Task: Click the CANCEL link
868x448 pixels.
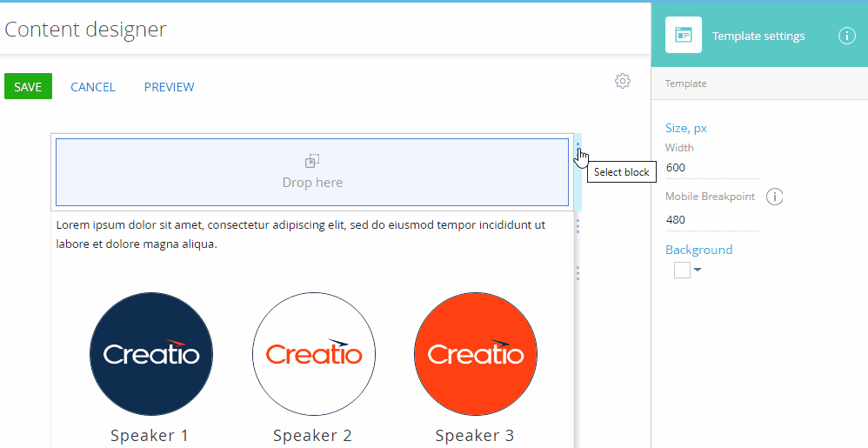Action: [93, 87]
